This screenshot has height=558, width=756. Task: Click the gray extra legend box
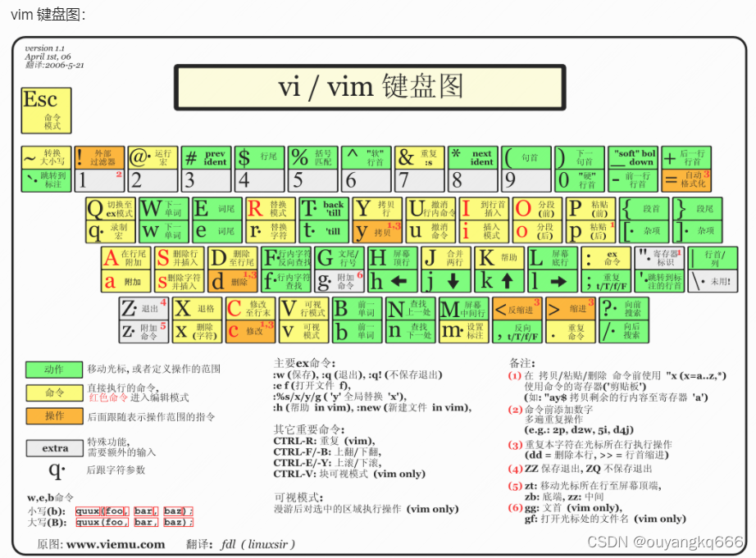point(54,448)
